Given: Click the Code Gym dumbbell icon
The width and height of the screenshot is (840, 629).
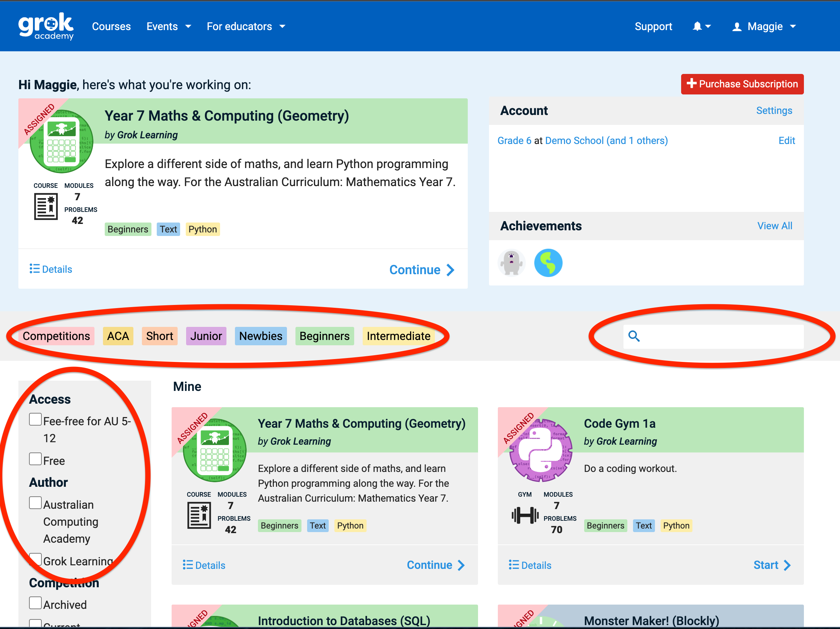Looking at the screenshot, I should pos(525,515).
